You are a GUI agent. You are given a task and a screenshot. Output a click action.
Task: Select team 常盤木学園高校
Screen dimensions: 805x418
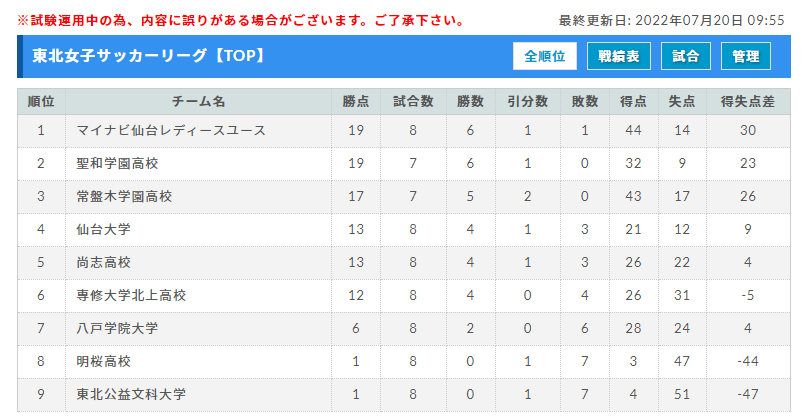(124, 196)
